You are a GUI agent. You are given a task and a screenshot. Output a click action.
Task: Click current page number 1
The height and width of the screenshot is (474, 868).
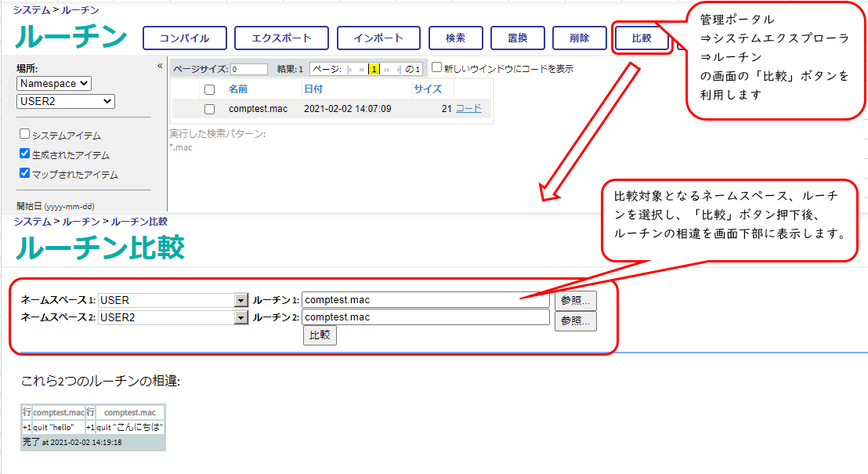(374, 69)
